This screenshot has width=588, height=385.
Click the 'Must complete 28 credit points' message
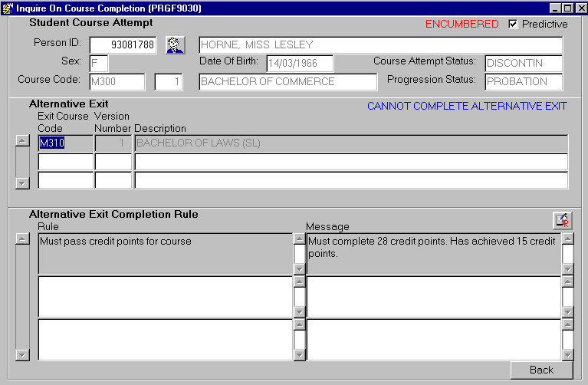click(x=433, y=253)
